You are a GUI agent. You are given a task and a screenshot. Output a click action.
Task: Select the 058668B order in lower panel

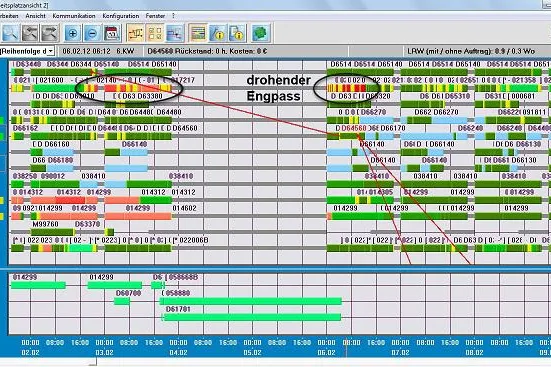(183, 277)
